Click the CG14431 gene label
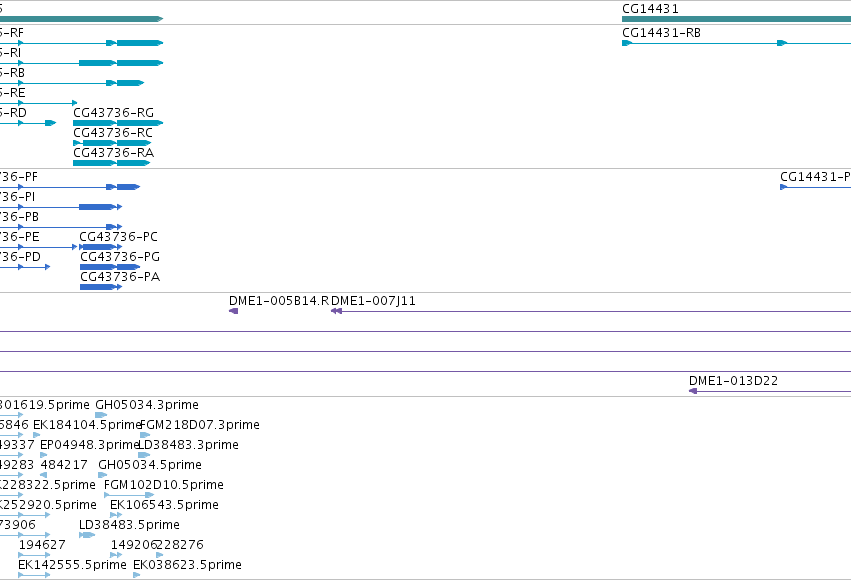The image size is (851, 580). 650,9
